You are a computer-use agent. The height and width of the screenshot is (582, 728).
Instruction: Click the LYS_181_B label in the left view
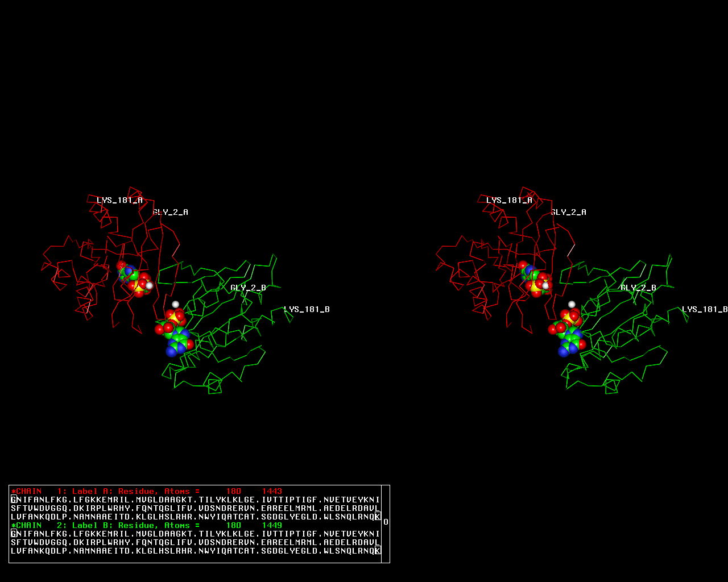(x=307, y=309)
